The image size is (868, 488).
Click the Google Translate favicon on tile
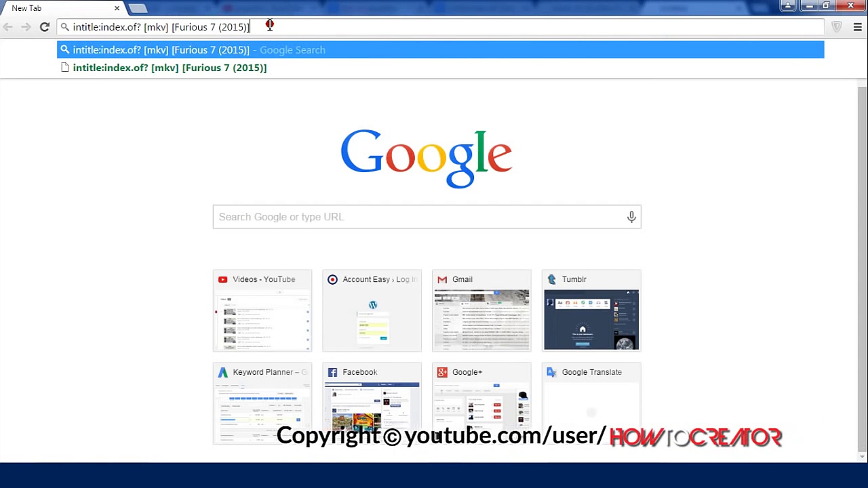point(551,372)
